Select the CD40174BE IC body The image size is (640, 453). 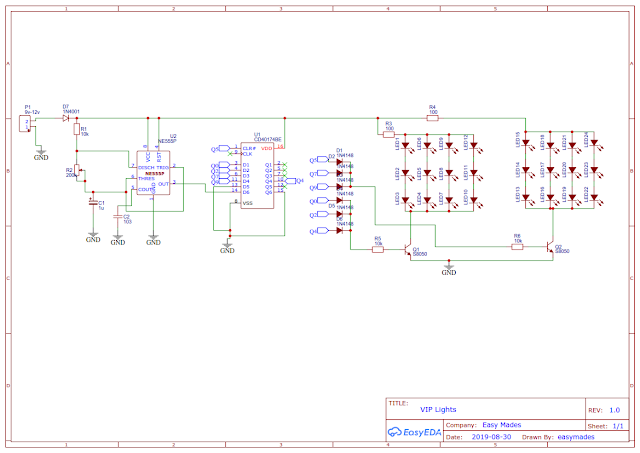tap(257, 176)
